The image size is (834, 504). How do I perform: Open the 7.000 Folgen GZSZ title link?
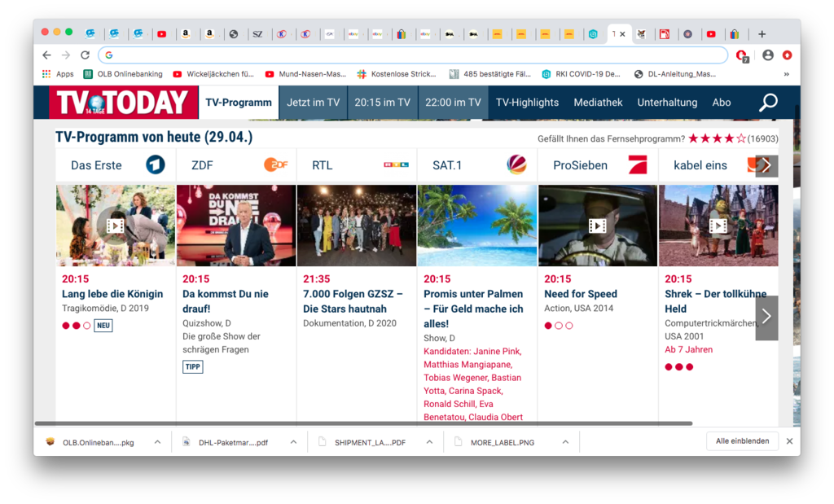[353, 301]
